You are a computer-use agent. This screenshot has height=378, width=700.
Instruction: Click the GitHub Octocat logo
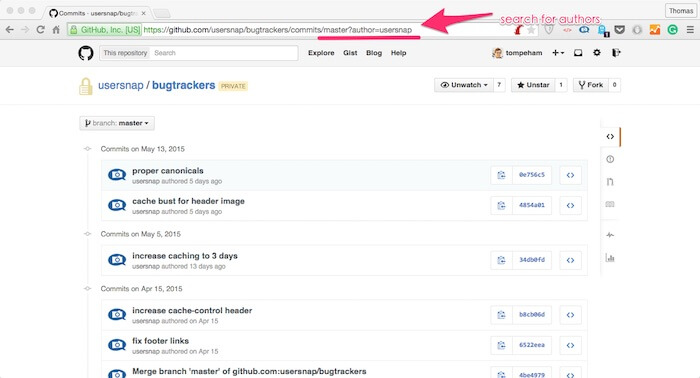click(x=86, y=53)
